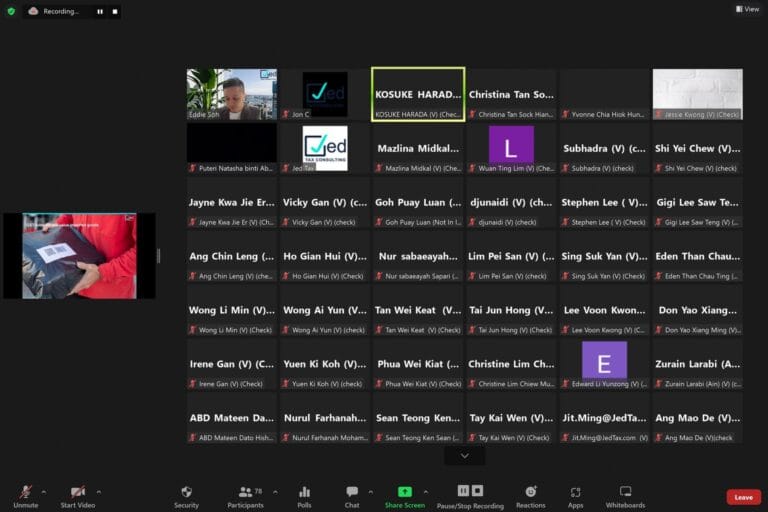This screenshot has width=768, height=512.
Task: Pause the recording in top bar
Action: pyautogui.click(x=99, y=12)
